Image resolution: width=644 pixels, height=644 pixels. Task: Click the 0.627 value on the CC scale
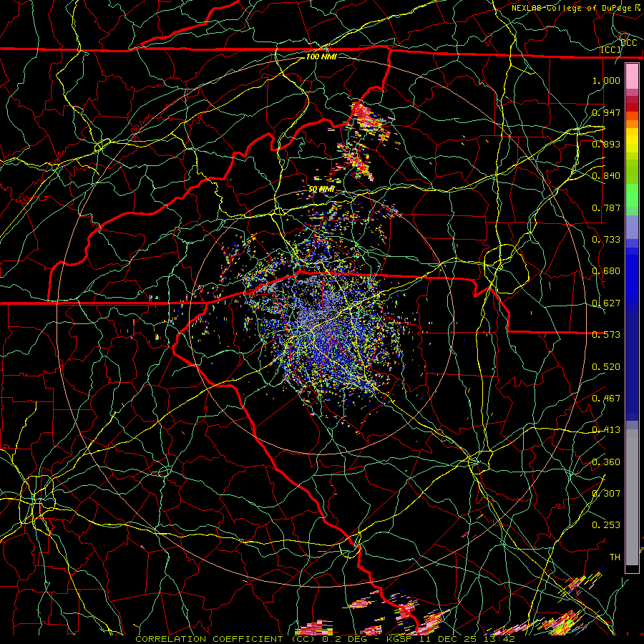[606, 303]
